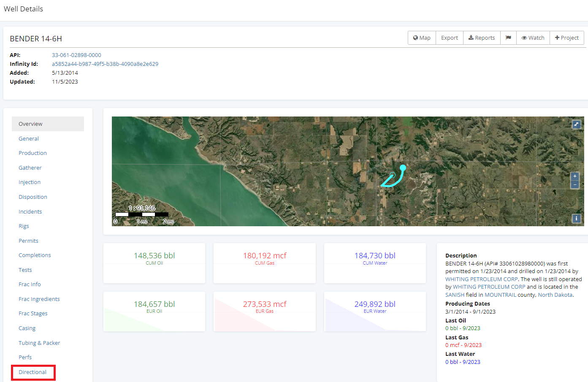Open the Reports download button

coord(482,38)
